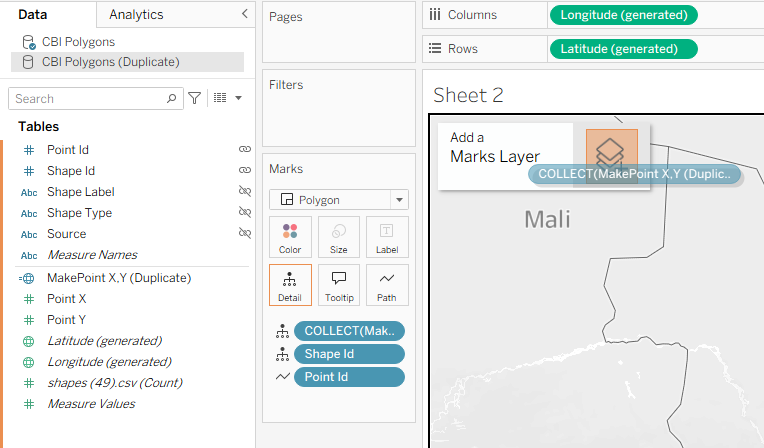
Task: Select the Latitude (generated) field in data pane
Action: (104, 340)
